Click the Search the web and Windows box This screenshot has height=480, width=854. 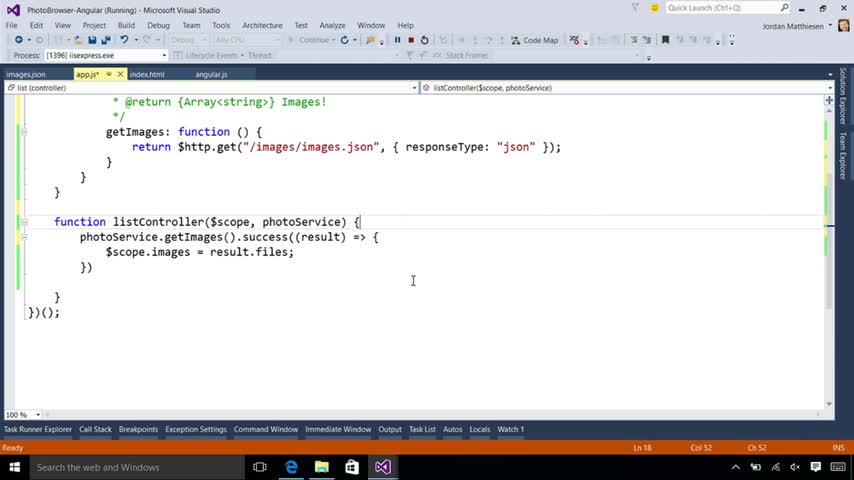(x=137, y=467)
